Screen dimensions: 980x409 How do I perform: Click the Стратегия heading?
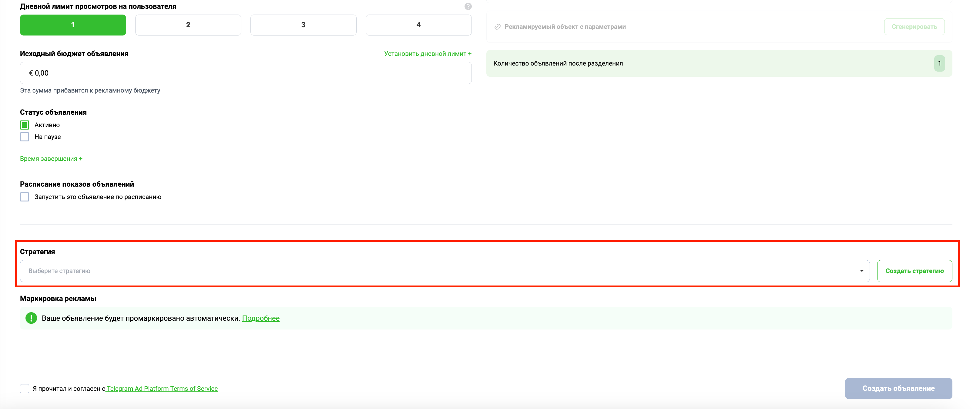[38, 252]
